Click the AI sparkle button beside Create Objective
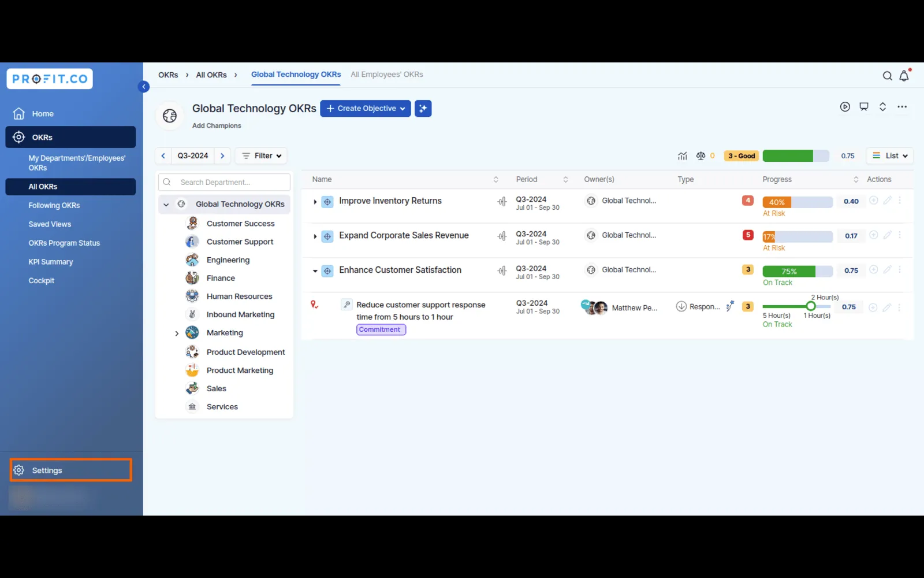 (x=423, y=109)
